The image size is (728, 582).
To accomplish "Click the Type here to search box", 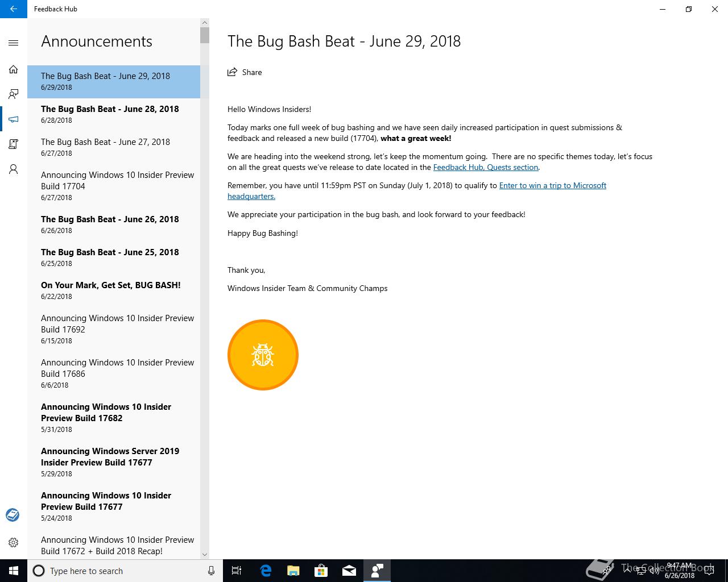I will pyautogui.click(x=125, y=571).
